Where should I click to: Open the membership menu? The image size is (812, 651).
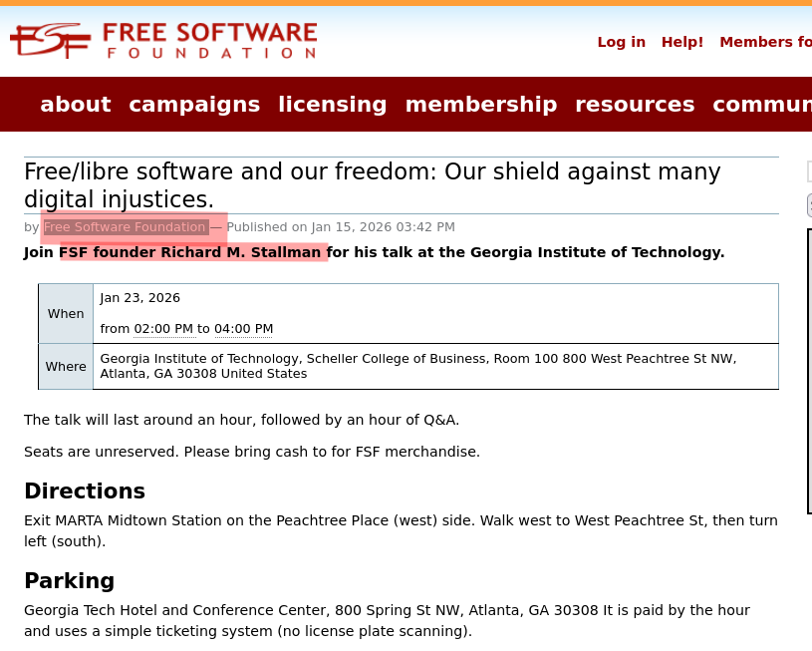[481, 104]
